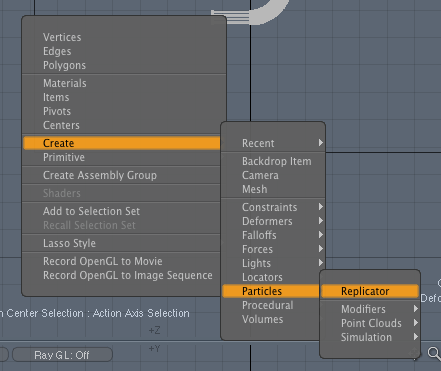Expand the Forces submenu
441x371 pixels.
pyautogui.click(x=273, y=249)
